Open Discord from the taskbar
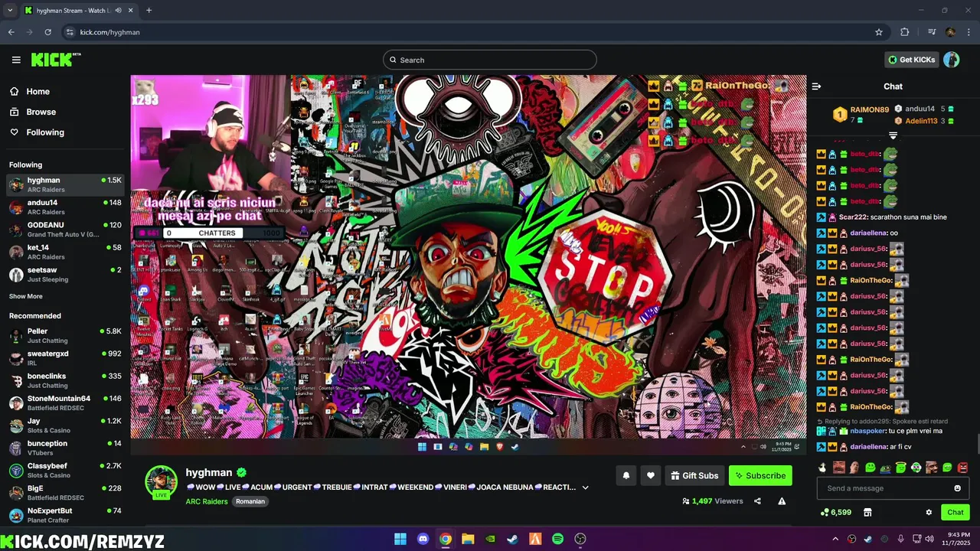Screen dimensions: 980x551 point(423,539)
